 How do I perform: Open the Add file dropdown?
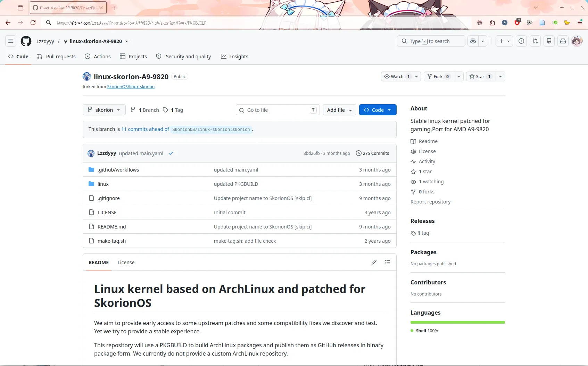339,110
